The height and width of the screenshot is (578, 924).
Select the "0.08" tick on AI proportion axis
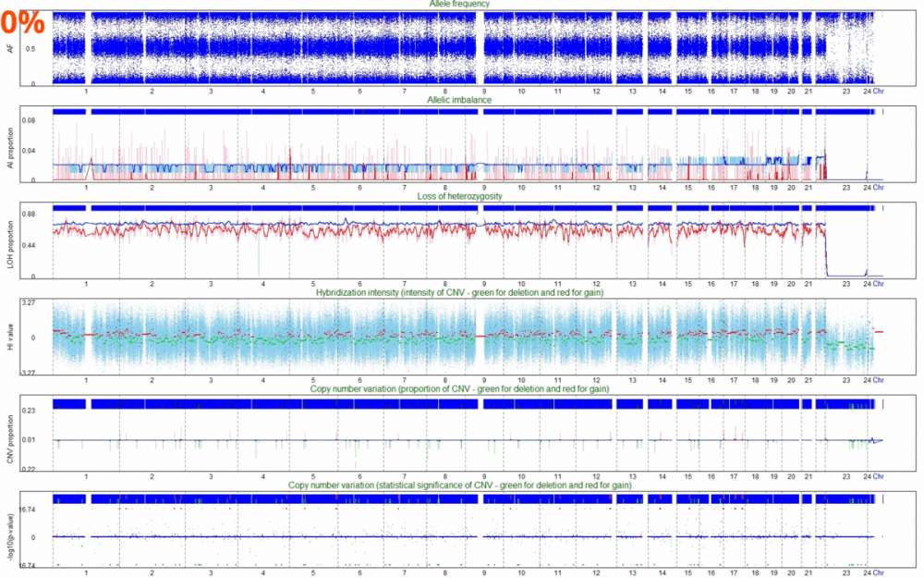(29, 121)
